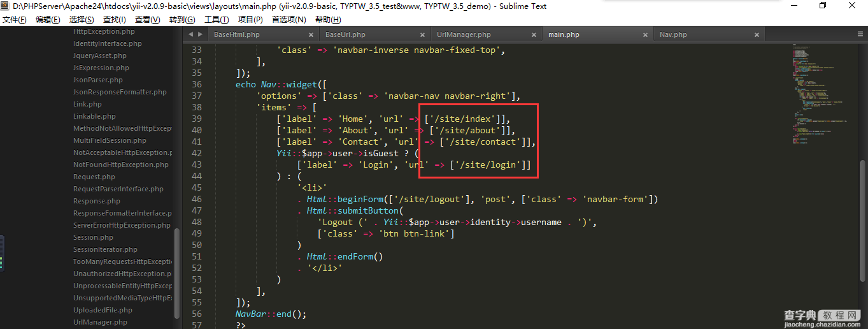Screen dimensions: 868x329
Task: Click NavBar::end() on line 56
Action: pyautogui.click(x=271, y=314)
